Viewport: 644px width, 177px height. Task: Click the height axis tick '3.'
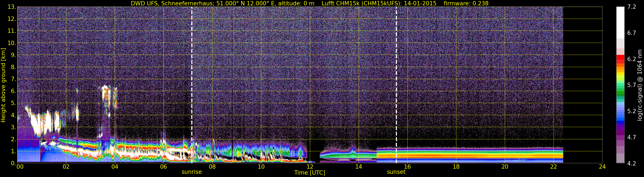pos(13,127)
